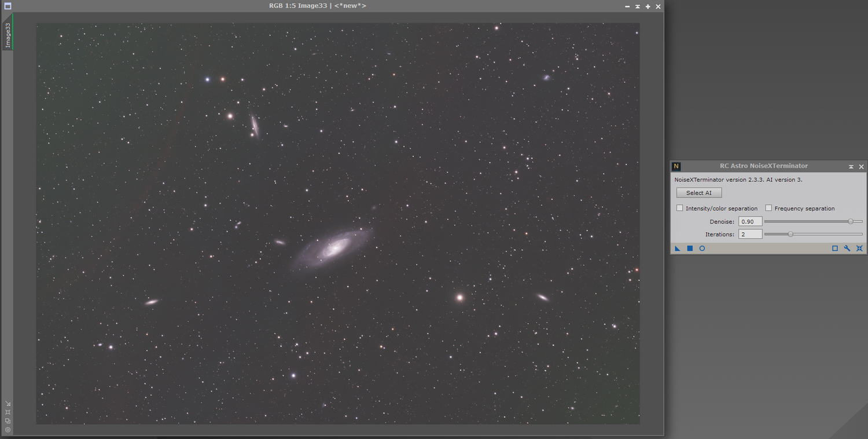
Task: Click the New Instance triangle icon
Action: (x=678, y=248)
